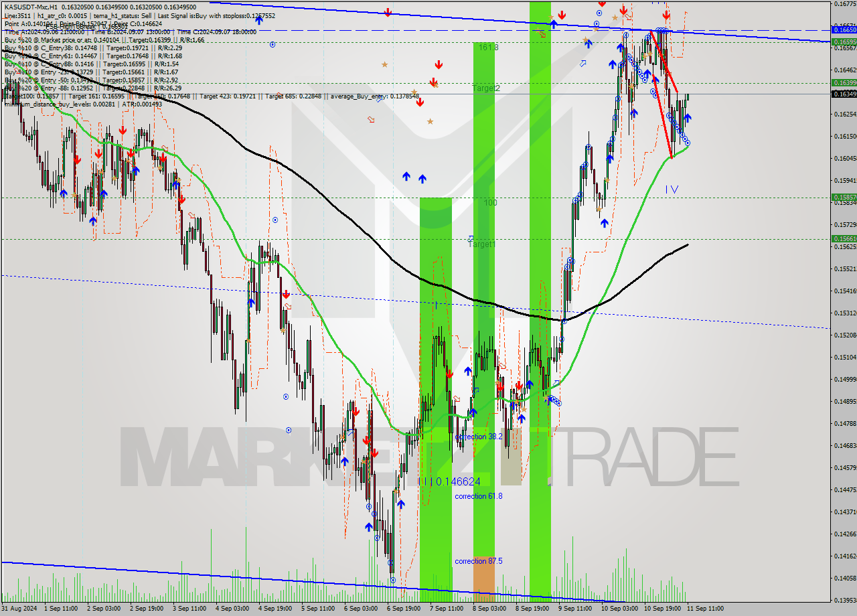This screenshot has height=616, width=857.
Task: Click the 'I V' wave label
Action: 672,189
